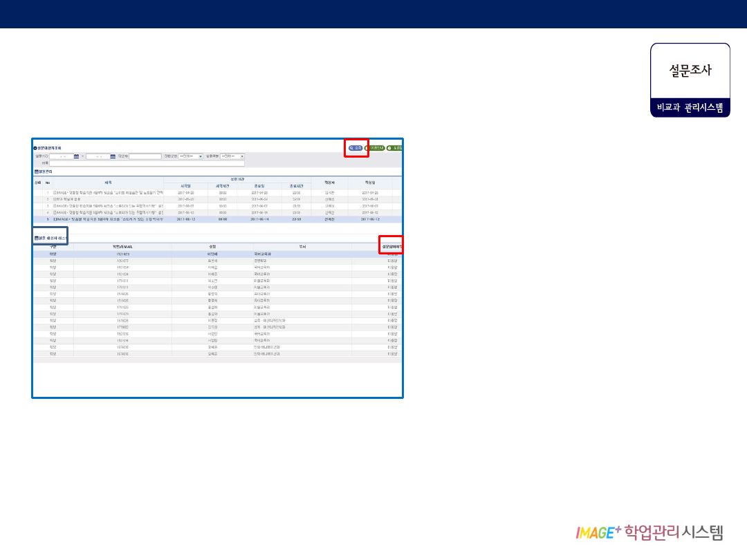Expand the 진행구분 dropdown

click(x=190, y=156)
